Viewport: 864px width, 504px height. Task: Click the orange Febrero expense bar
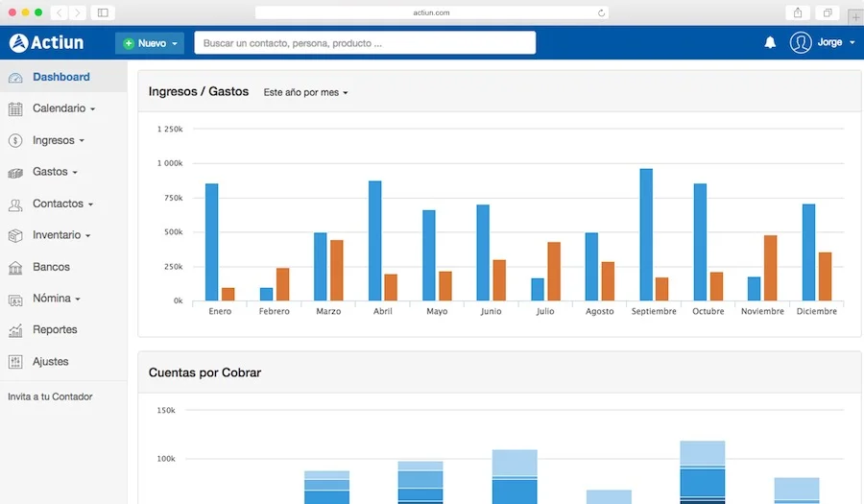(282, 284)
